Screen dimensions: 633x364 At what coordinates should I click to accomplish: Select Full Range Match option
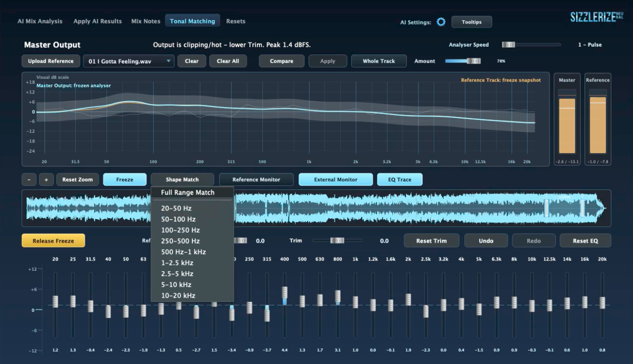coord(192,193)
